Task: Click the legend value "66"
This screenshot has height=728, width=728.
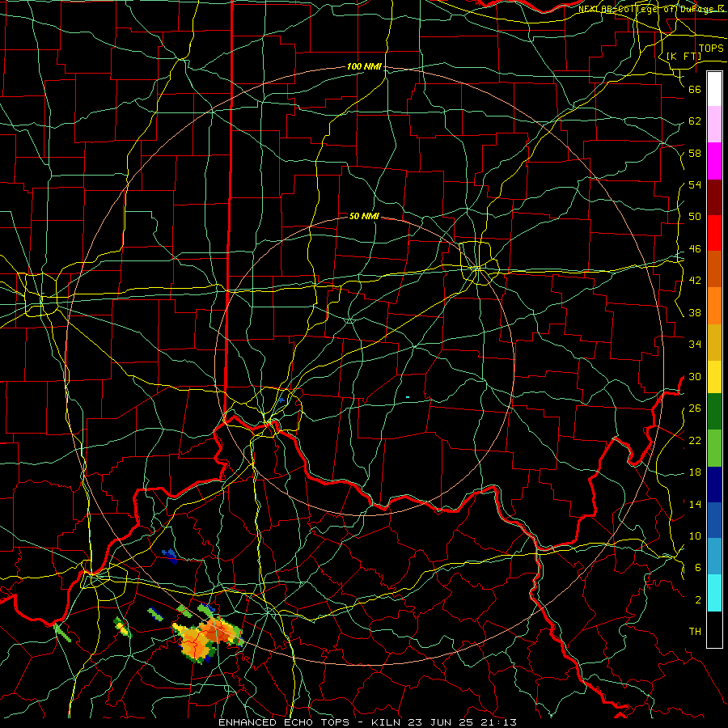Action: tap(695, 89)
